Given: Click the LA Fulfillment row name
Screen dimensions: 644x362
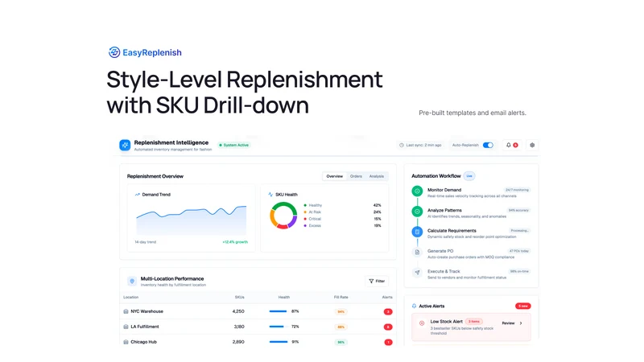Looking at the screenshot, I should (145, 327).
